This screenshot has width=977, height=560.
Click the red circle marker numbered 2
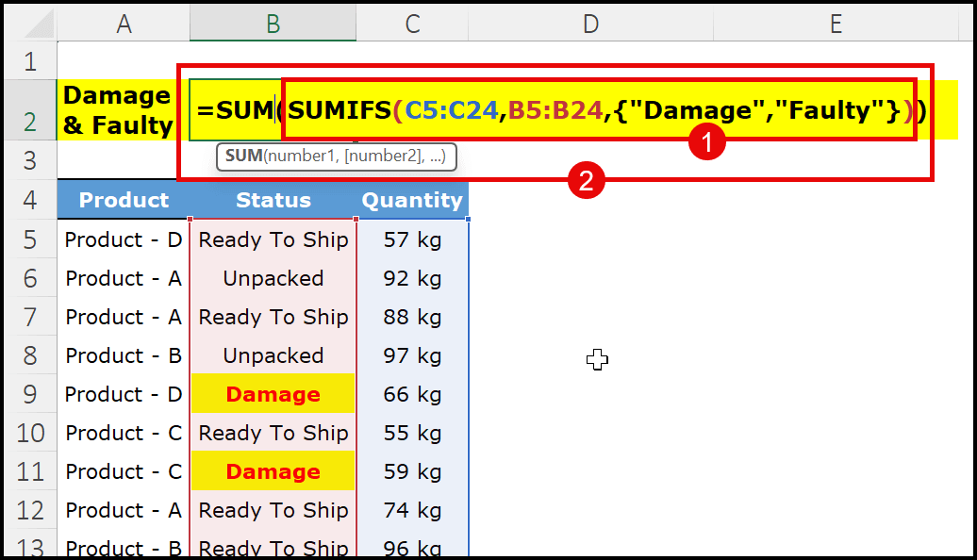586,179
